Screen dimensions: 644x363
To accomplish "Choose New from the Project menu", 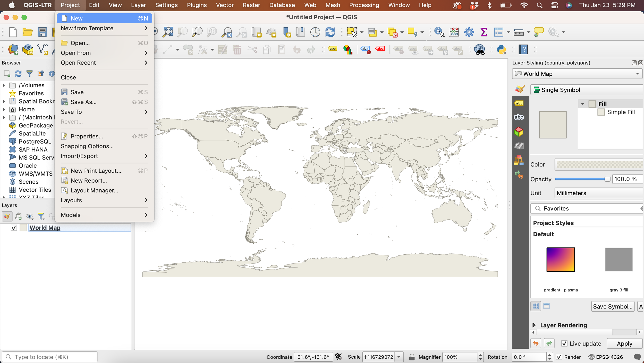I will 104,19.
